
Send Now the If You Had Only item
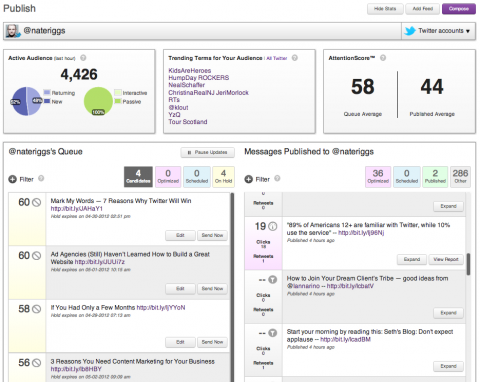[212, 342]
